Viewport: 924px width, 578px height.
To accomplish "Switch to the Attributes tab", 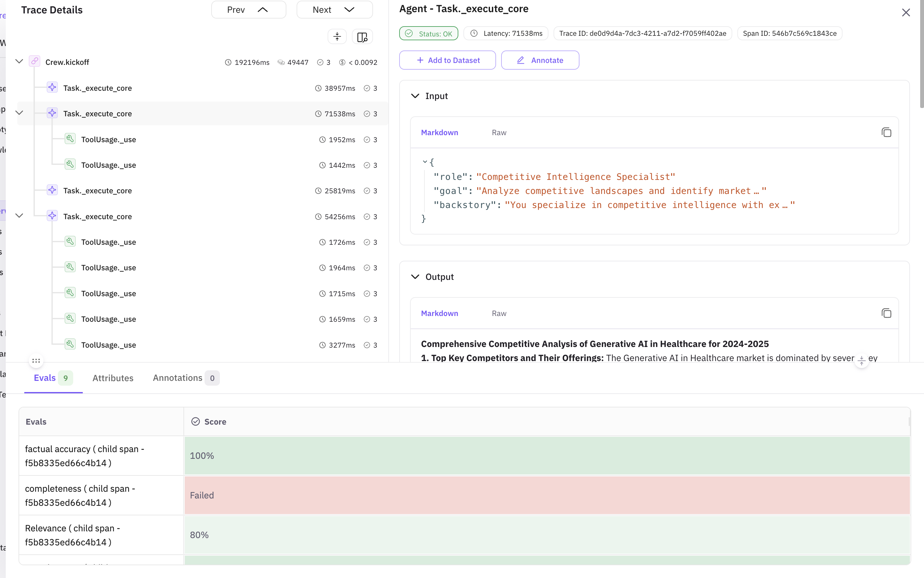I will [113, 378].
